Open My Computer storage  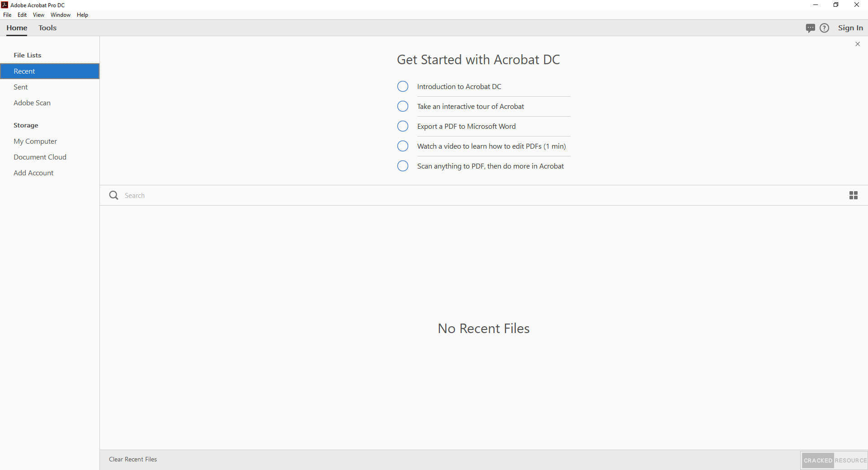click(x=50, y=141)
